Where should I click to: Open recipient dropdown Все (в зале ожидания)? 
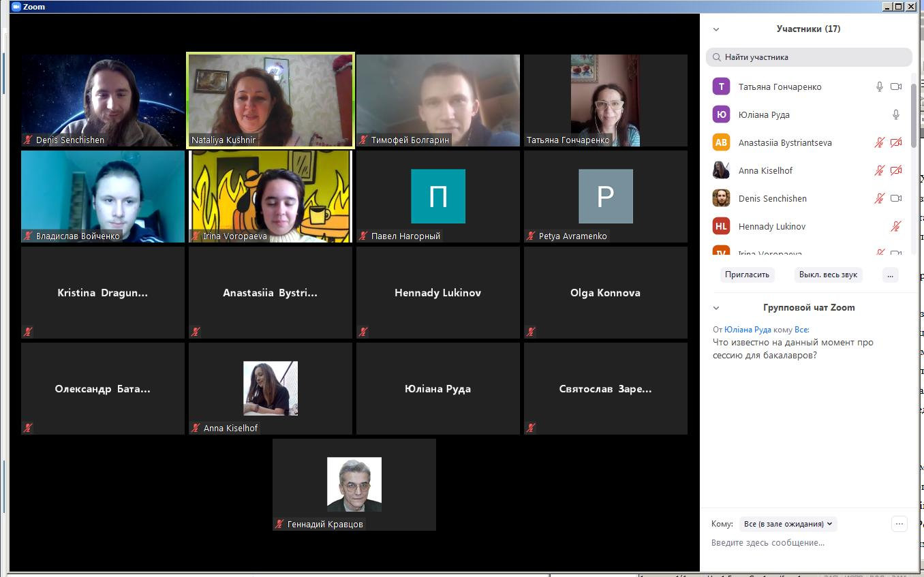coord(788,524)
